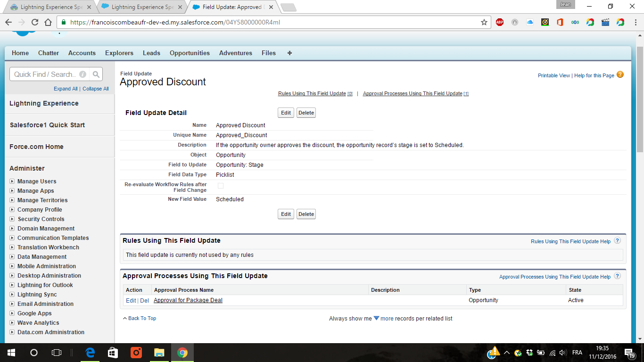Click the Quick Find magnifier icon
This screenshot has width=644, height=362.
coord(96,74)
